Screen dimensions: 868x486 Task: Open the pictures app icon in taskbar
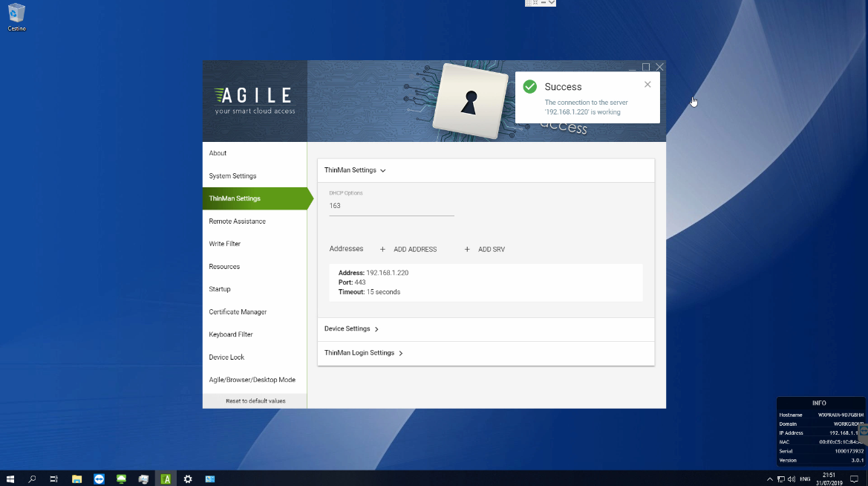pos(143,479)
